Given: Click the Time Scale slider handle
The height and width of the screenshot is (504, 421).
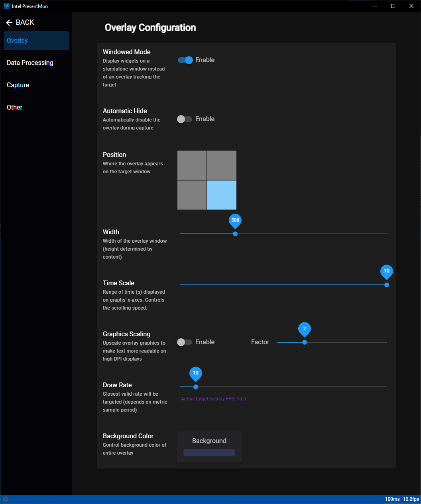Looking at the screenshot, I should point(387,285).
